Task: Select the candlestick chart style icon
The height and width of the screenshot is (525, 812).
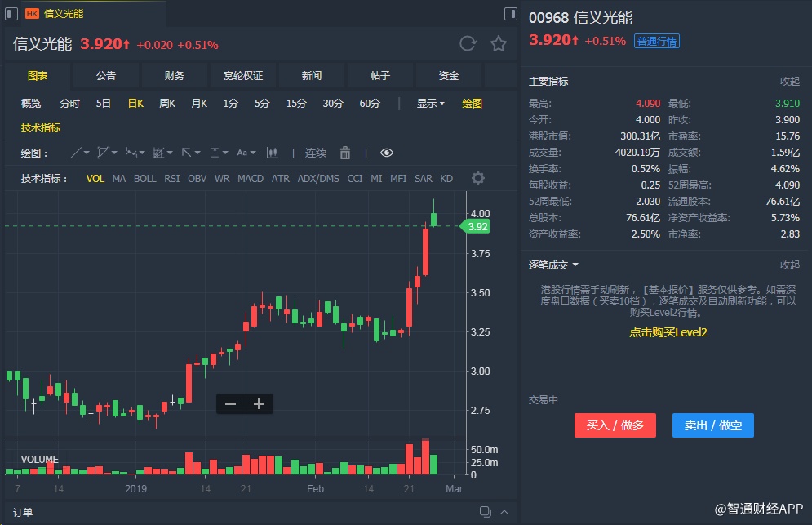Action: click(x=273, y=153)
